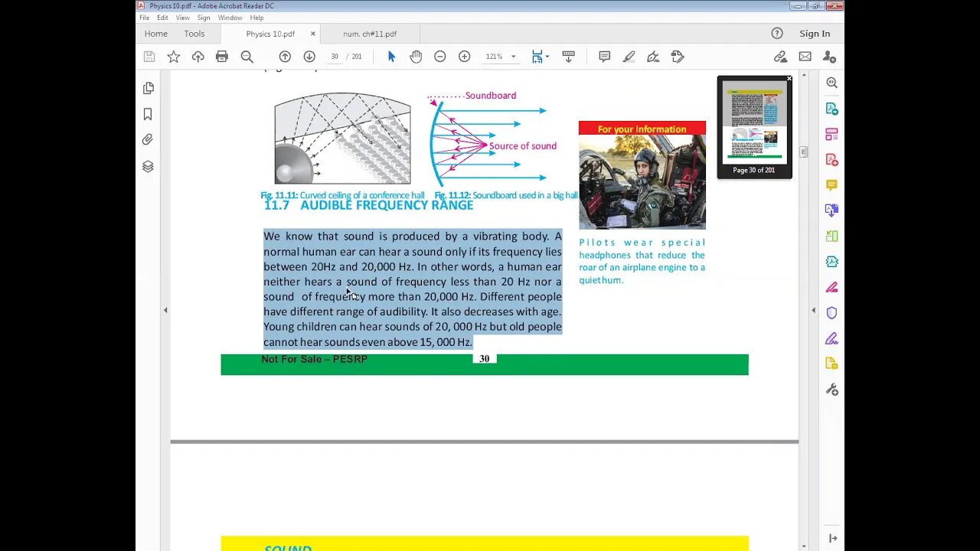Send file by email envelope icon
The image size is (980, 551).
coord(805,57)
